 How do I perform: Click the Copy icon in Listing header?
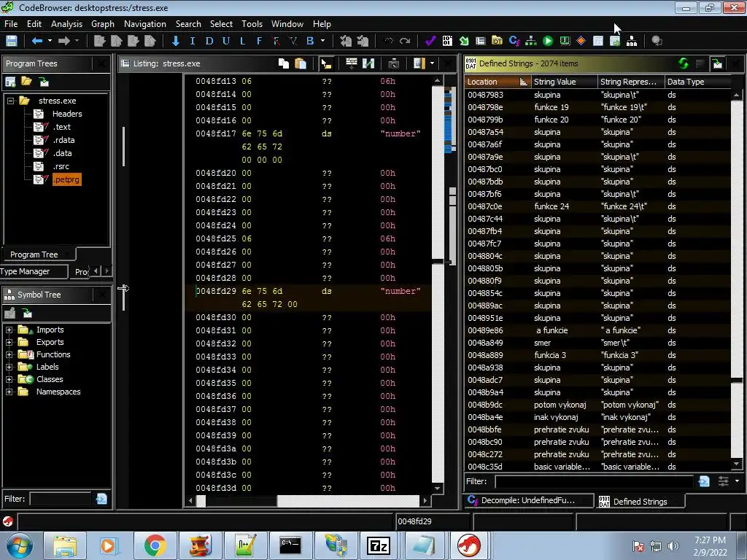[284, 63]
